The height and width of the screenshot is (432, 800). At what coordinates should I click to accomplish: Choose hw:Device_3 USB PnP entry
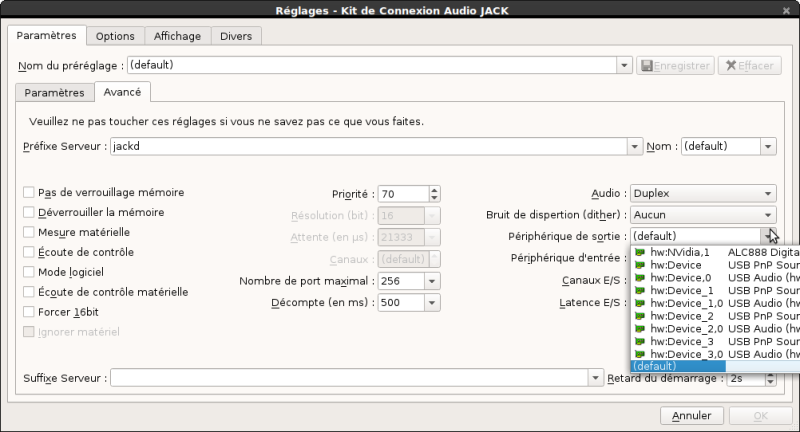pos(715,341)
